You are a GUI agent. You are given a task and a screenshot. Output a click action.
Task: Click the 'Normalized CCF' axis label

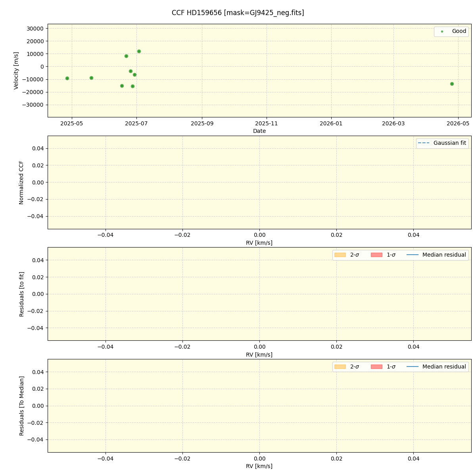(21, 182)
